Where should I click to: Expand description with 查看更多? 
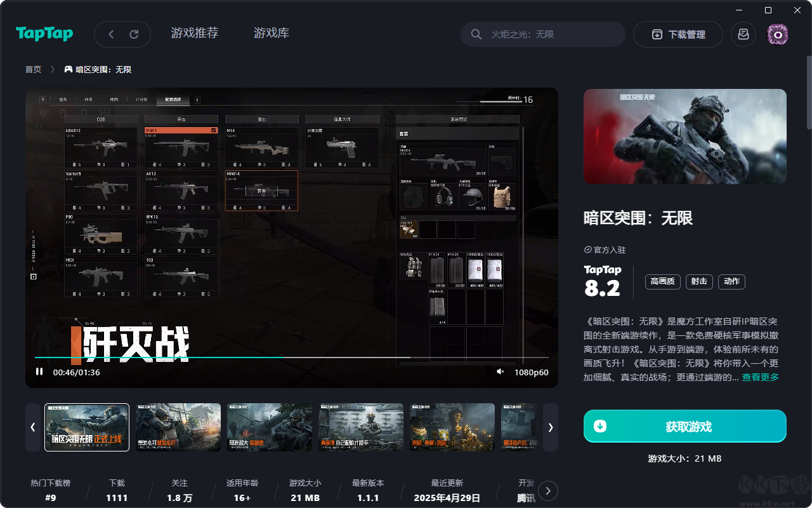(x=761, y=377)
